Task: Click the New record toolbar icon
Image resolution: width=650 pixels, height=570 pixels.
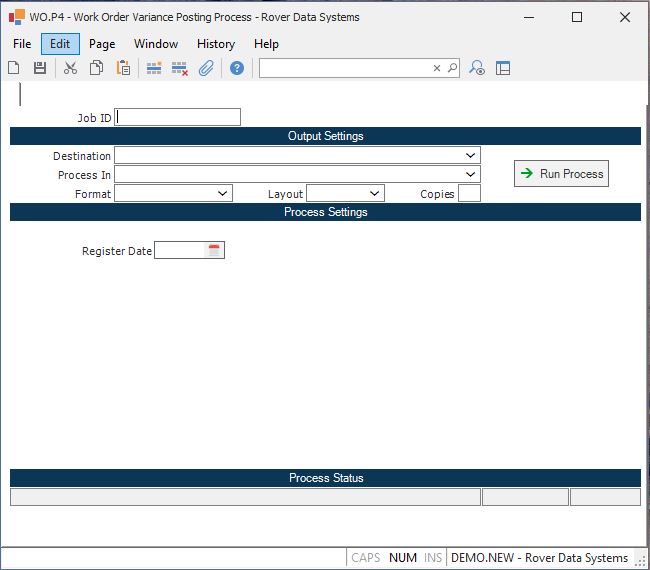Action: pos(14,68)
